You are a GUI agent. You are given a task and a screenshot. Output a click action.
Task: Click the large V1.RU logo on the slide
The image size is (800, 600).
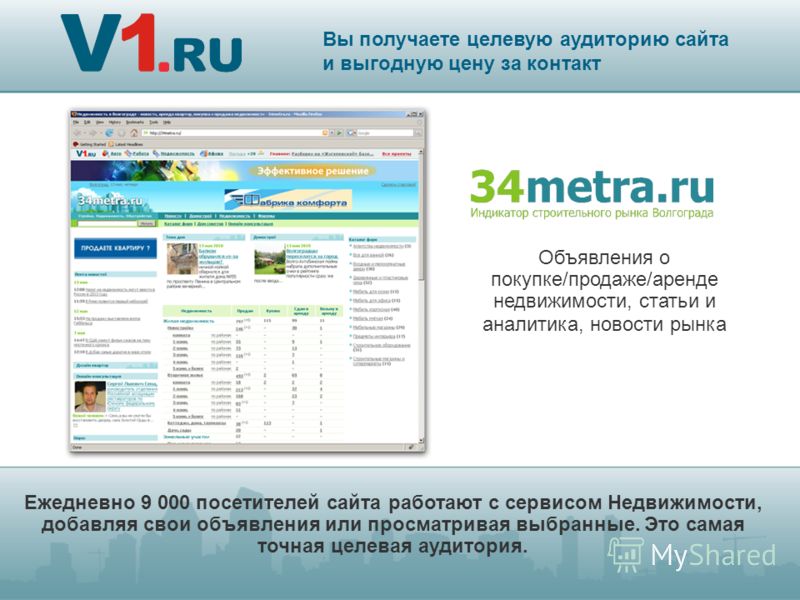click(152, 43)
